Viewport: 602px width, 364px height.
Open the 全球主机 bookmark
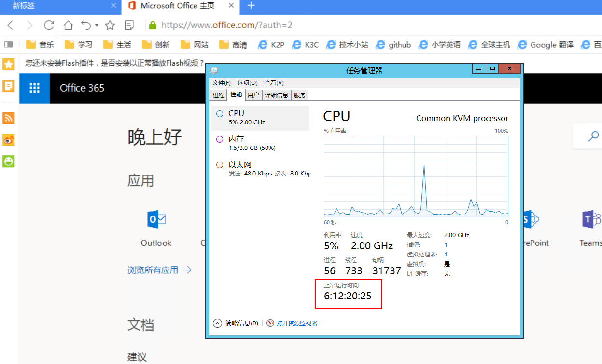489,45
